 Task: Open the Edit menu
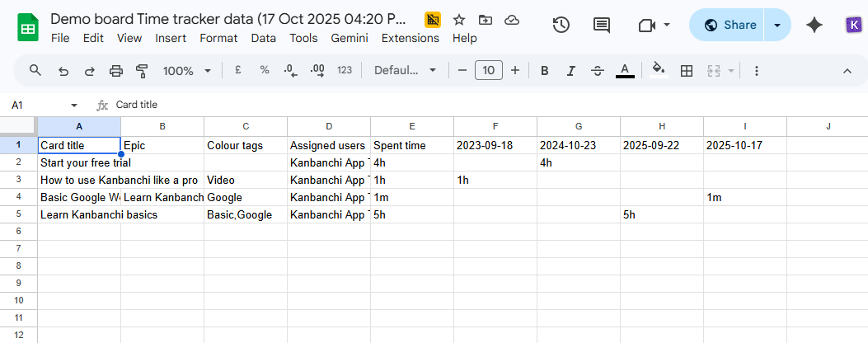[x=93, y=38]
